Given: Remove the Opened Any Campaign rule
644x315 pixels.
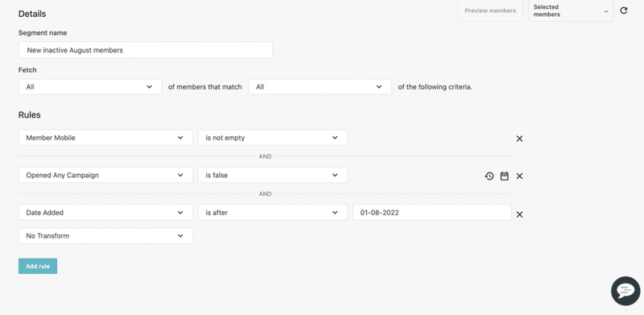Looking at the screenshot, I should (x=519, y=176).
